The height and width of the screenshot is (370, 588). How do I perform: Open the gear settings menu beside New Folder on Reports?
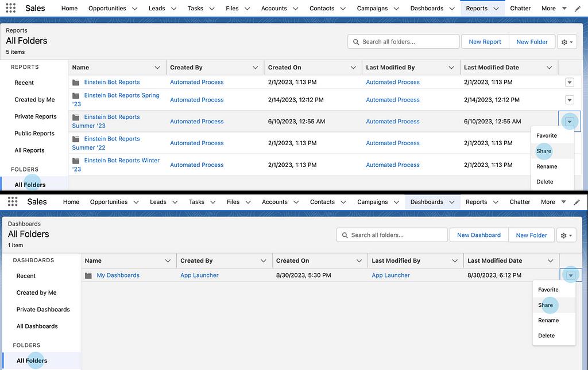[x=567, y=42]
